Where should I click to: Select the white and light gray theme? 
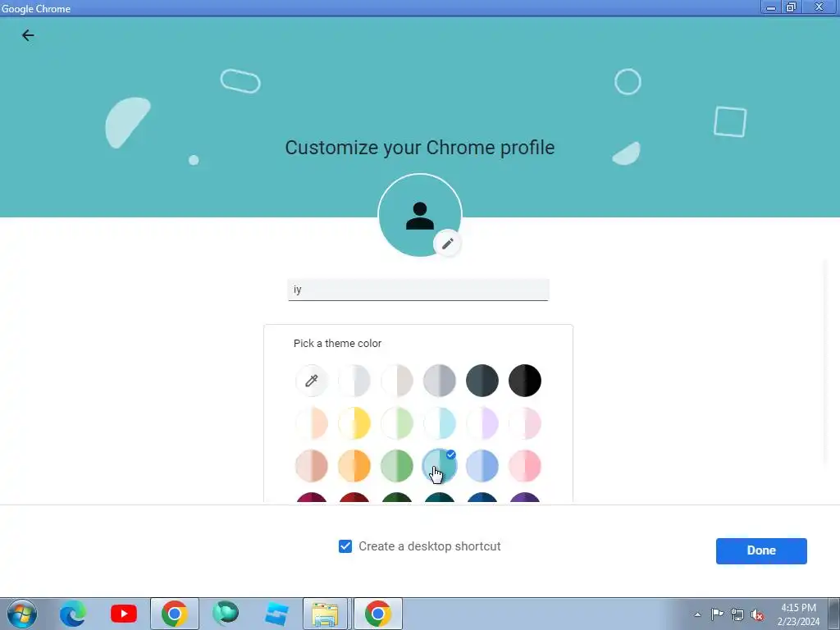(354, 381)
